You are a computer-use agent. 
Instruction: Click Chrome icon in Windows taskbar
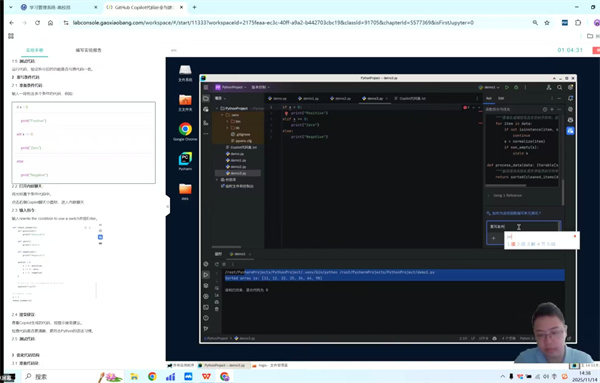pos(152,376)
